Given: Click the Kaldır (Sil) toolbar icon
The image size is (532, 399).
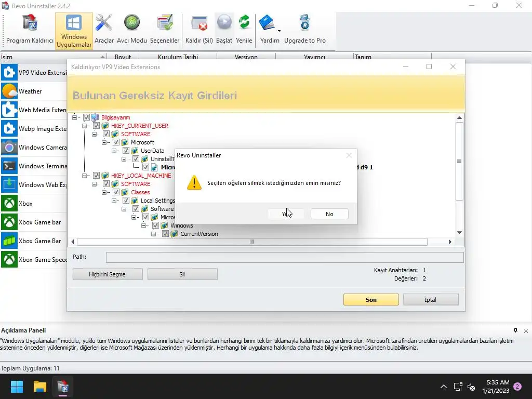Looking at the screenshot, I should point(199,30).
